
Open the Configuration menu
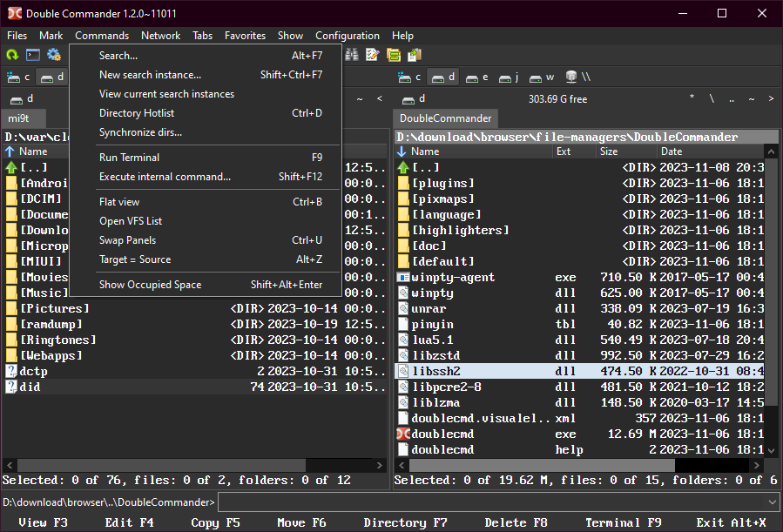[x=347, y=36]
